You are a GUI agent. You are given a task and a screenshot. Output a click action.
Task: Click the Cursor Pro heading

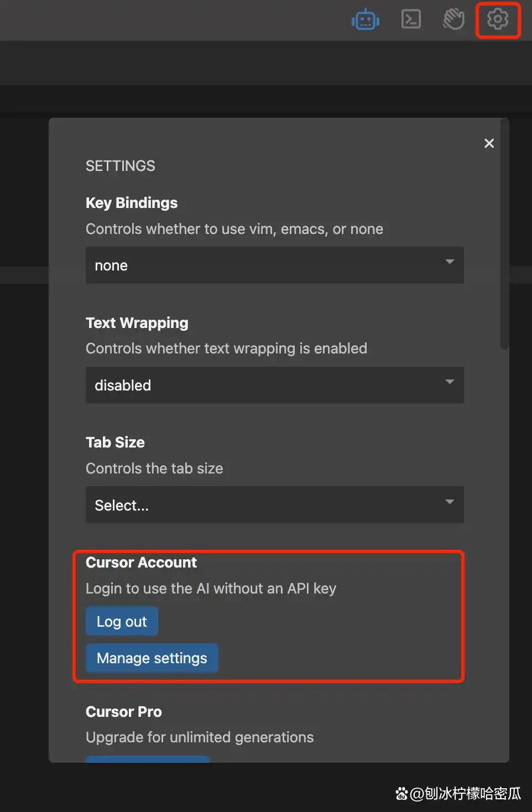pos(124,712)
